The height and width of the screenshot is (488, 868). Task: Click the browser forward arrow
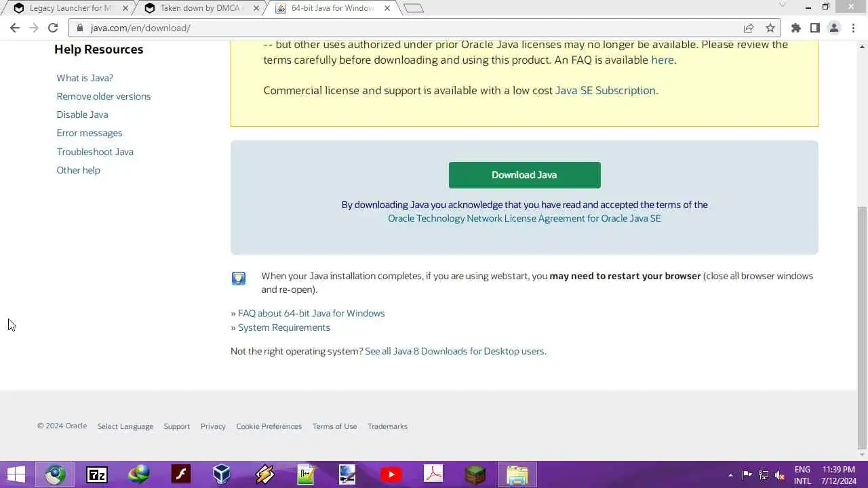(34, 28)
